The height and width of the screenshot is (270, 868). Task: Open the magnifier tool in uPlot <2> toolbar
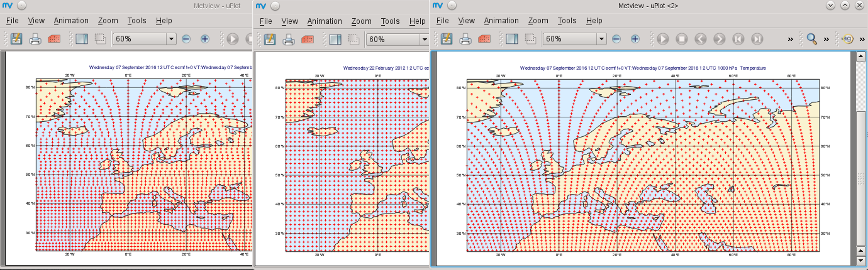pyautogui.click(x=812, y=39)
